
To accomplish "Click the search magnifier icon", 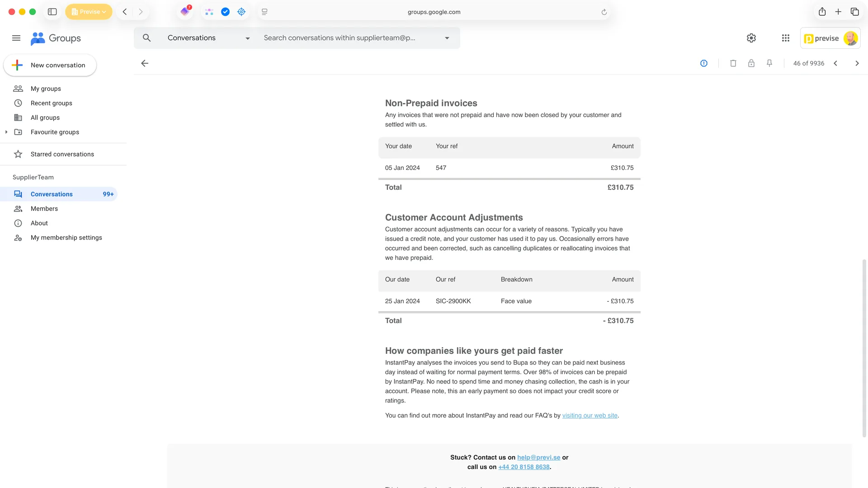I will tap(146, 38).
